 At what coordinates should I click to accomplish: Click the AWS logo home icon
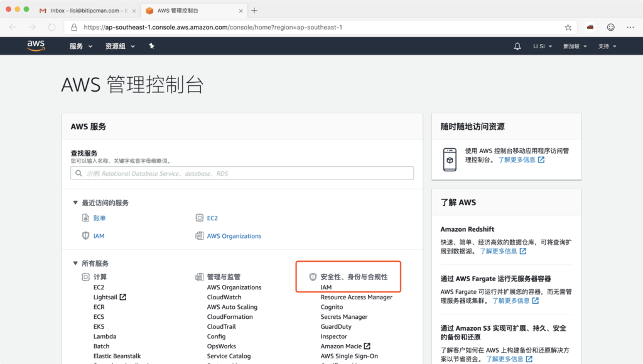click(x=36, y=45)
